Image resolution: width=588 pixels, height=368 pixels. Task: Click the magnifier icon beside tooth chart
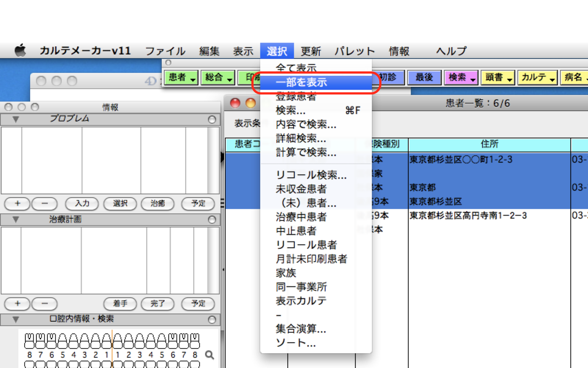click(x=209, y=355)
